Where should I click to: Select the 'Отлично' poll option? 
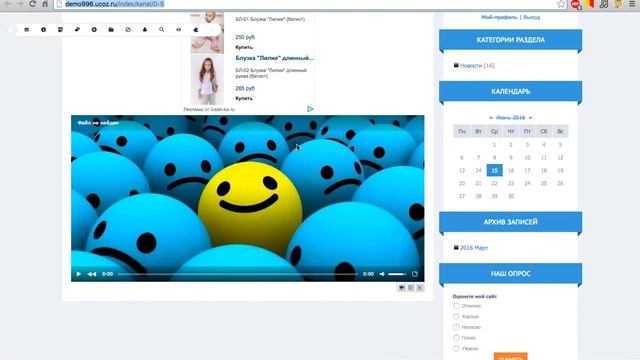[x=456, y=306]
